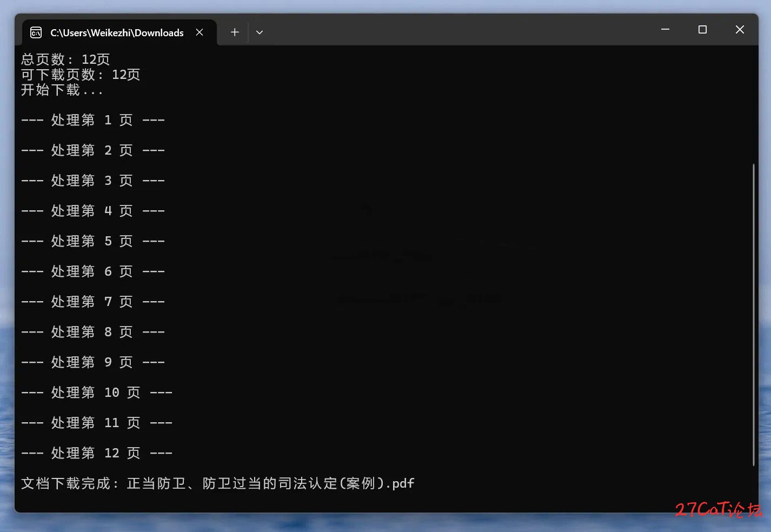Click the line "处理第 9 页"
771x532 pixels.
tap(93, 362)
